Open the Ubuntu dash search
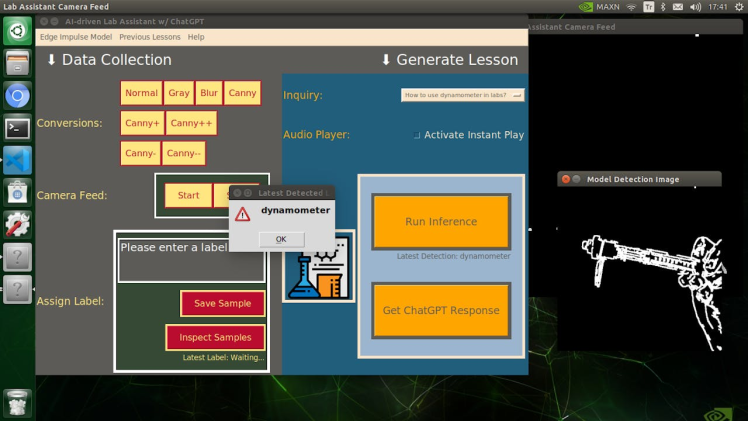The image size is (748, 421). pos(17,31)
